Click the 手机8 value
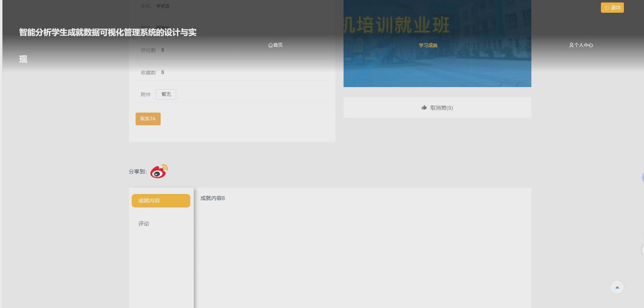644x308 pixels. 163,6
